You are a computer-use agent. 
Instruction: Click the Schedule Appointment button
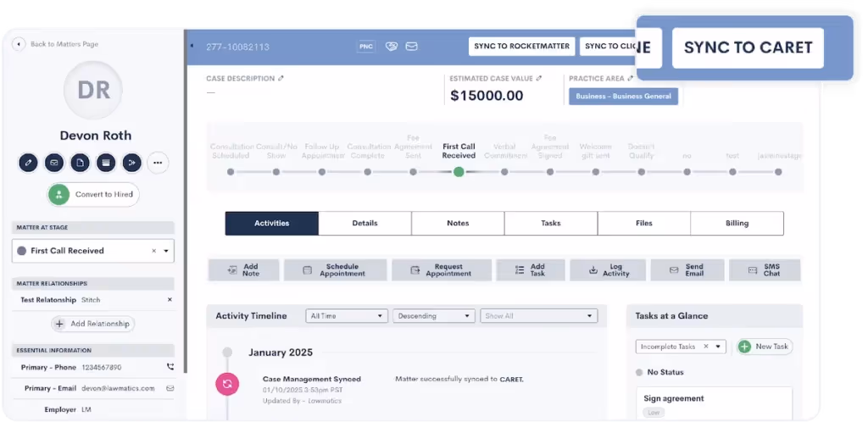336,270
